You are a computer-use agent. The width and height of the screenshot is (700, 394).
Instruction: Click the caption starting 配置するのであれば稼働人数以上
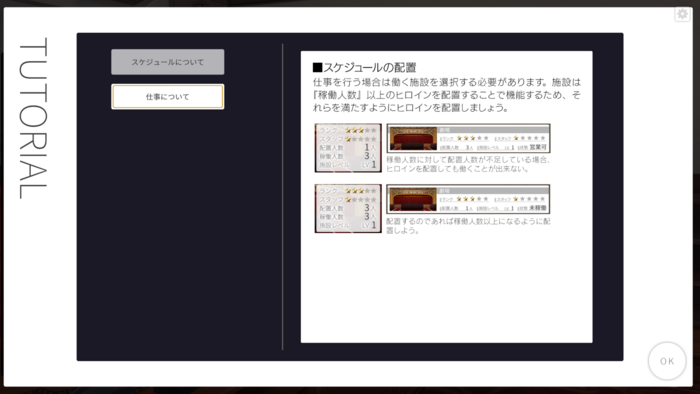pyautogui.click(x=468, y=226)
